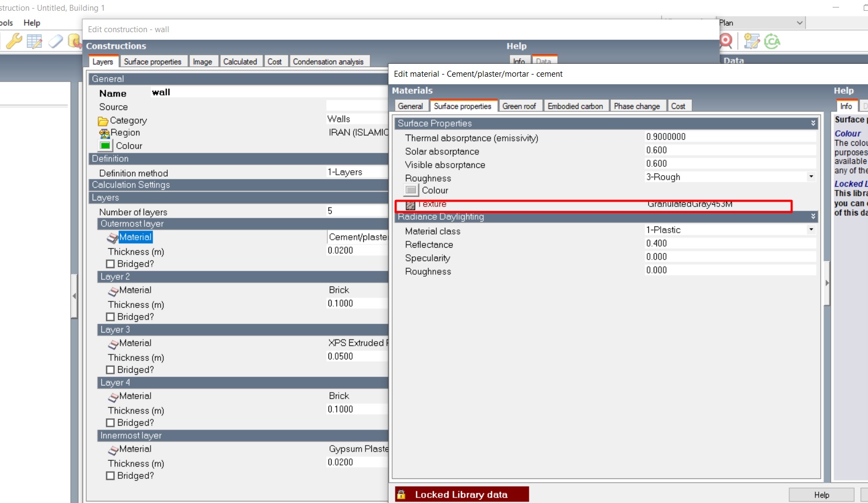Collapse the Surface Properties section
Screen dimensions: 868x503
pos(813,123)
